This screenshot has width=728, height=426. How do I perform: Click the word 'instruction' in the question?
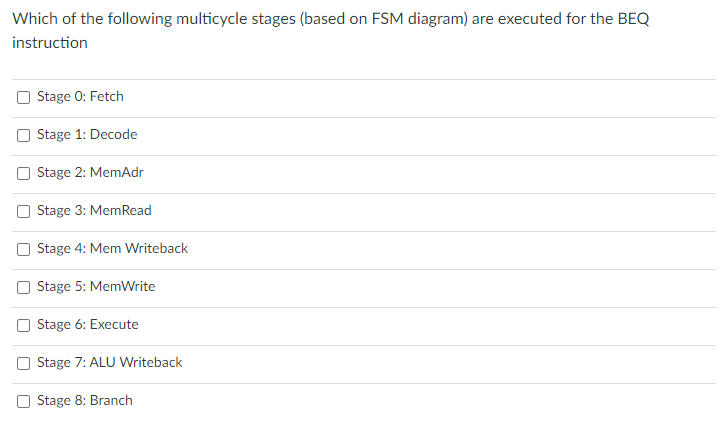pyautogui.click(x=50, y=43)
